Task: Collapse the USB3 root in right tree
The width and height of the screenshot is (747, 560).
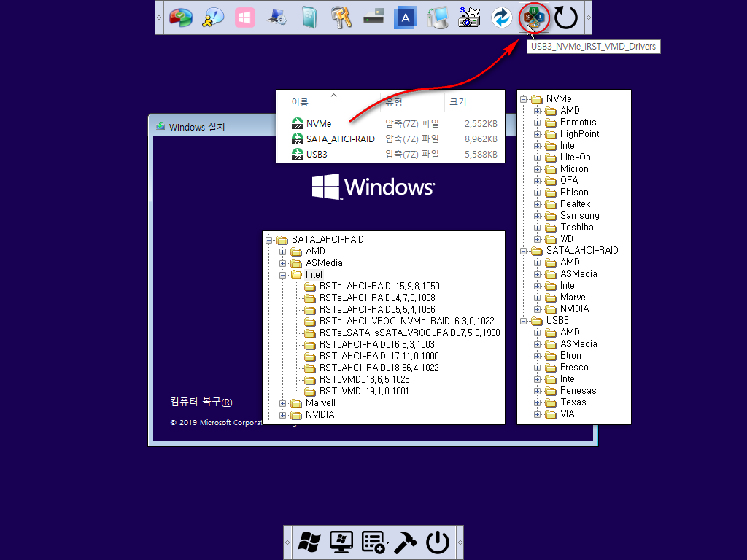Action: (523, 322)
